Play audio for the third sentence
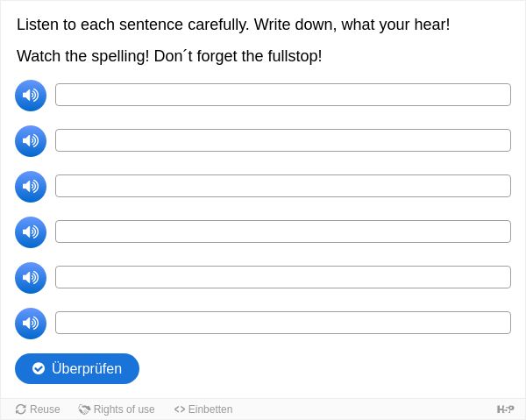The height and width of the screenshot is (420, 526). [31, 187]
